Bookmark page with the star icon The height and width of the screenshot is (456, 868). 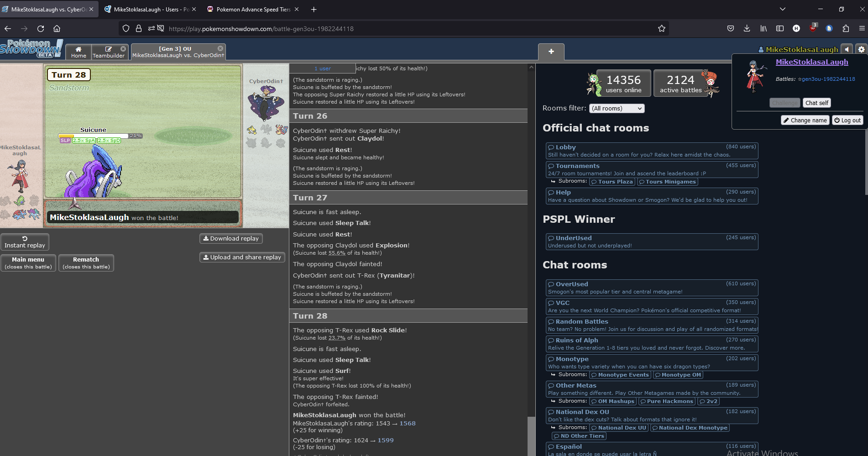(661, 29)
